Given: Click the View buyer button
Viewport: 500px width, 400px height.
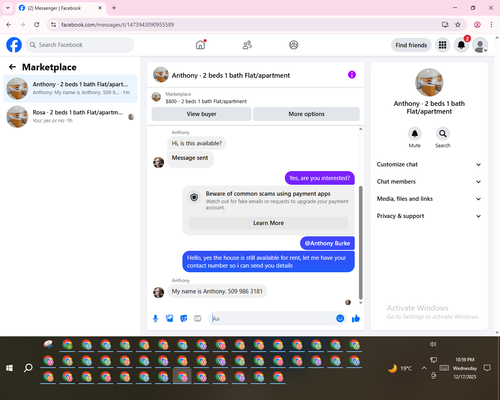Looking at the screenshot, I should tap(201, 114).
